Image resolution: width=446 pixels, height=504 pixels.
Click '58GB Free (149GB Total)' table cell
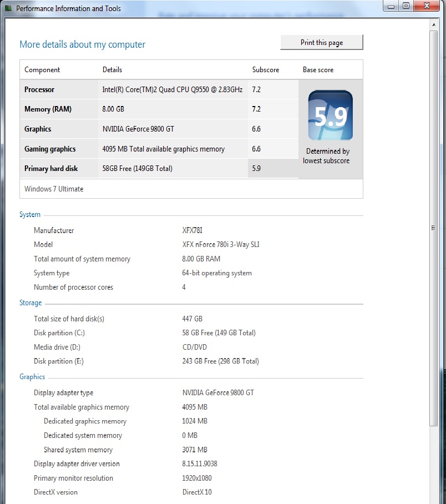point(137,168)
